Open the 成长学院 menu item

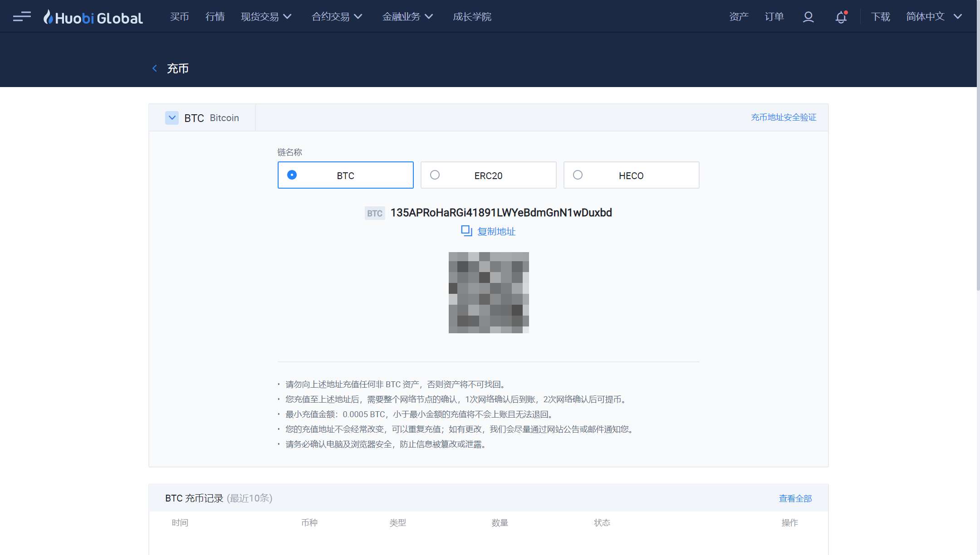472,17
